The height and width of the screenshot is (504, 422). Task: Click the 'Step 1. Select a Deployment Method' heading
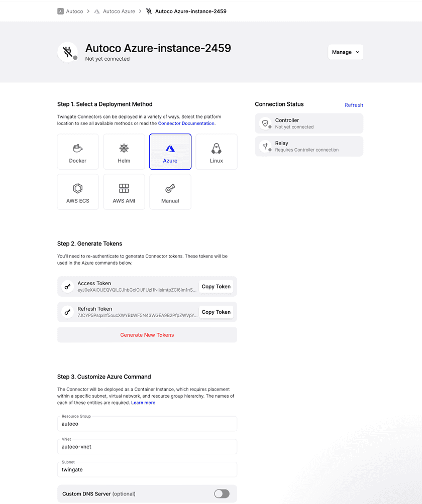pos(105,104)
